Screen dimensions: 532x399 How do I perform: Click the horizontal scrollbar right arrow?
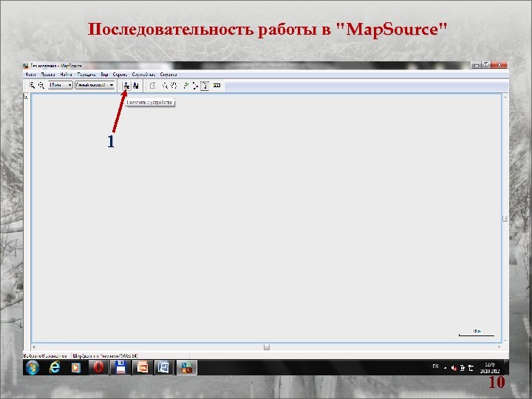[499, 347]
